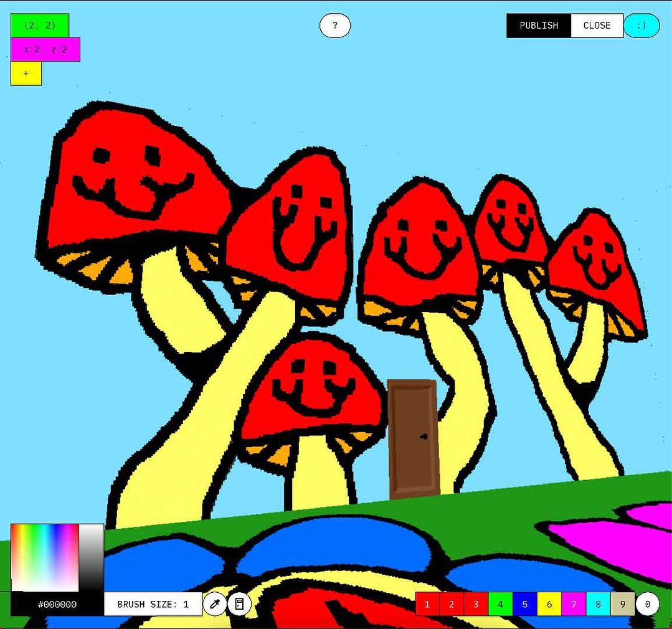This screenshot has width=672, height=629.
Task: Select red palette swatch number 1
Action: 427,603
